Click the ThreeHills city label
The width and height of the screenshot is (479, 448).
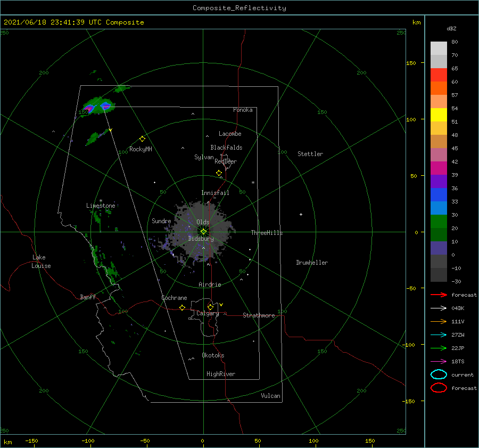pos(267,233)
